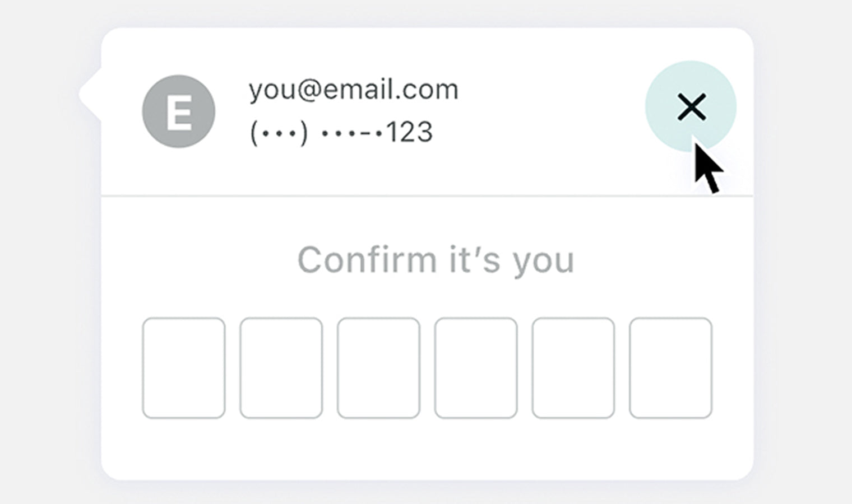This screenshot has height=504, width=852.
Task: Select the fourth code digit box
Action: (476, 368)
